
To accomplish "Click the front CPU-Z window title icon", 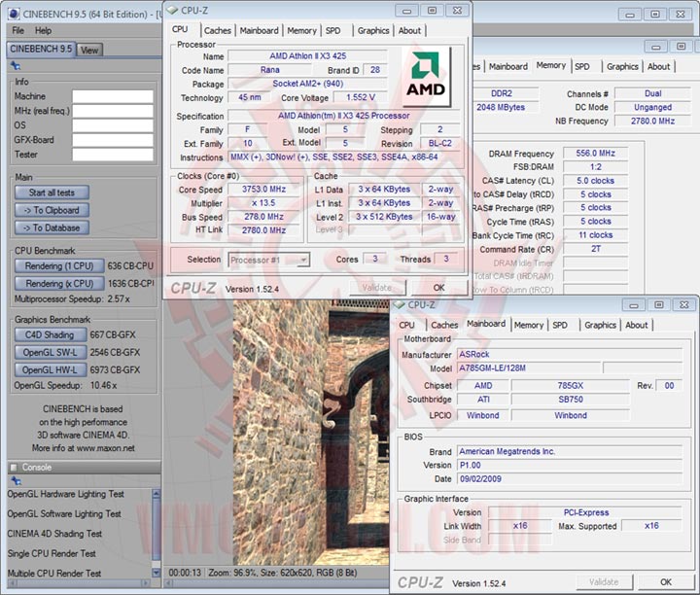I will click(172, 11).
